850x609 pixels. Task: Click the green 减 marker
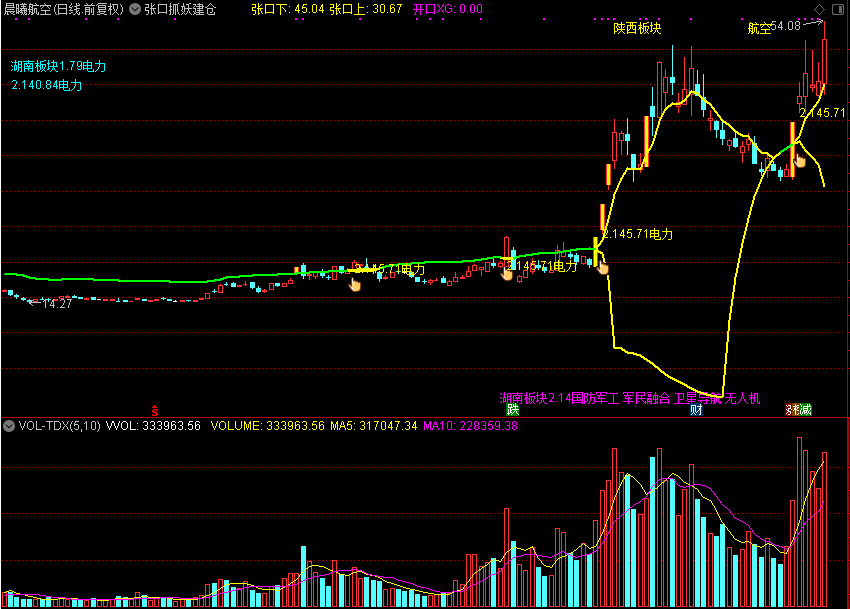click(806, 409)
